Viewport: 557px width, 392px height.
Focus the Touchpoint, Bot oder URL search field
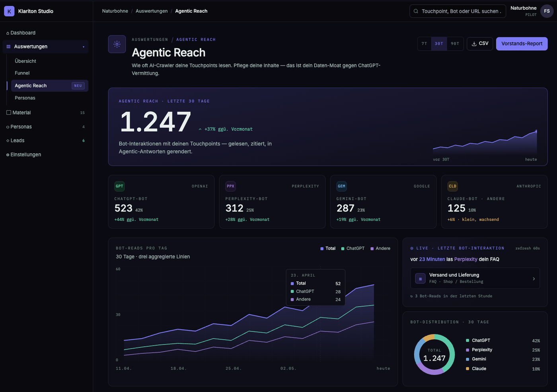pos(458,11)
